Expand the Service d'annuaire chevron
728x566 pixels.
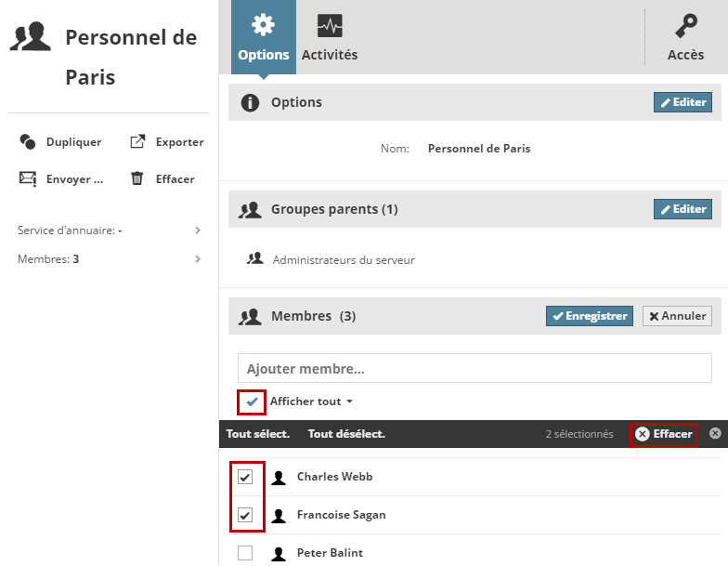[x=198, y=230]
